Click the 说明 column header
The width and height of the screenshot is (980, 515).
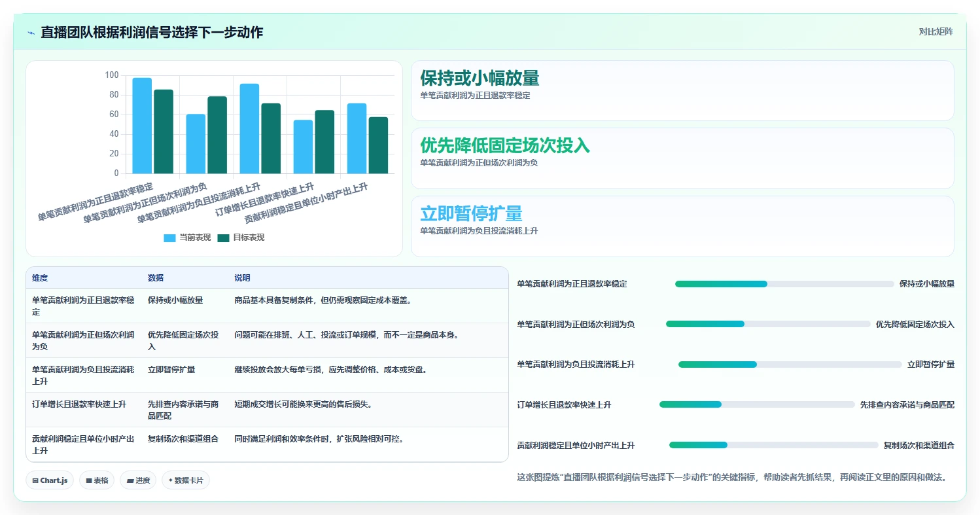coord(243,278)
